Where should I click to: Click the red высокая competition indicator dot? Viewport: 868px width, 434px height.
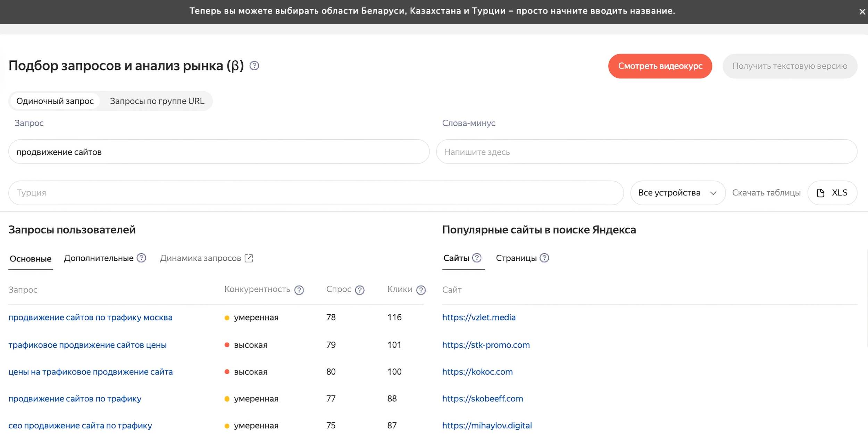pos(227,345)
